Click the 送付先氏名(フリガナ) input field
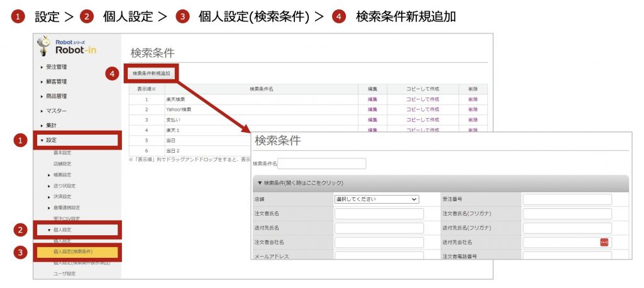Screen dimensions: 644x288 pos(567,228)
